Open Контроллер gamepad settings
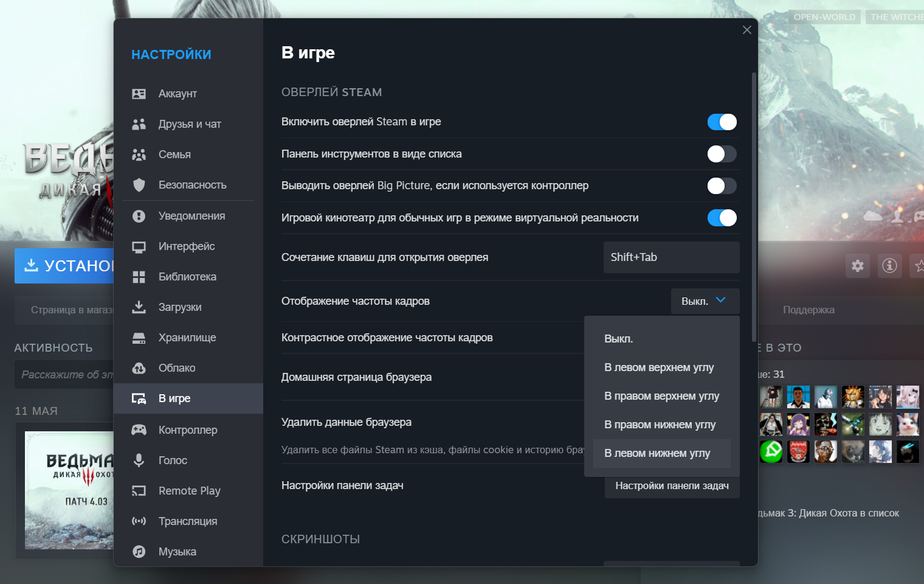This screenshot has height=584, width=924. (188, 430)
